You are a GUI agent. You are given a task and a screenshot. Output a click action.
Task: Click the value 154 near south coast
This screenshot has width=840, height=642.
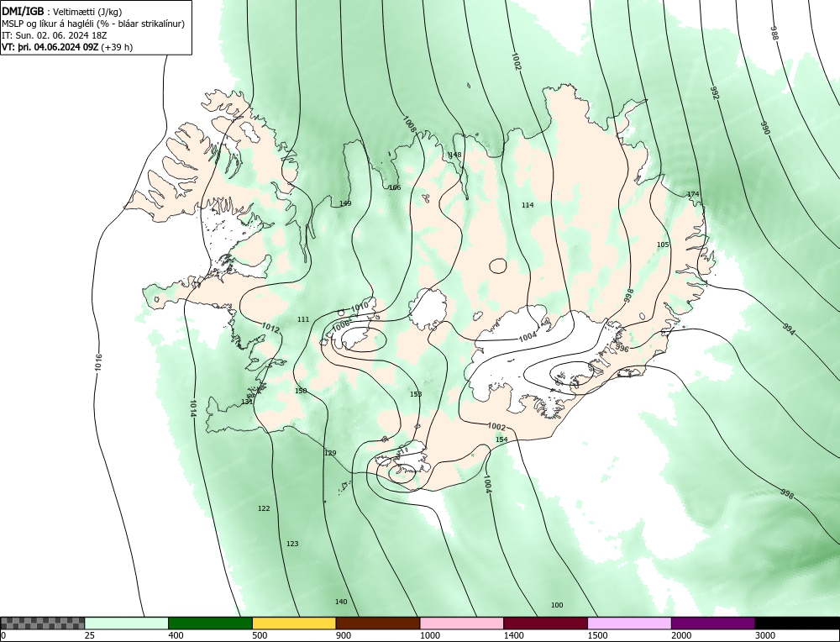point(501,439)
